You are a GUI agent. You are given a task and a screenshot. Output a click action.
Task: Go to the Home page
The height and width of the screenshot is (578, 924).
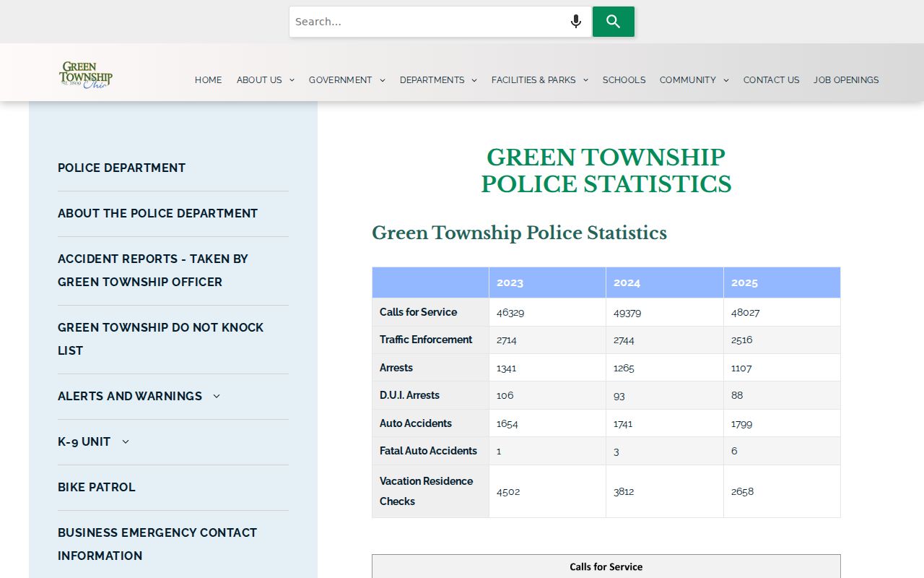pyautogui.click(x=209, y=80)
